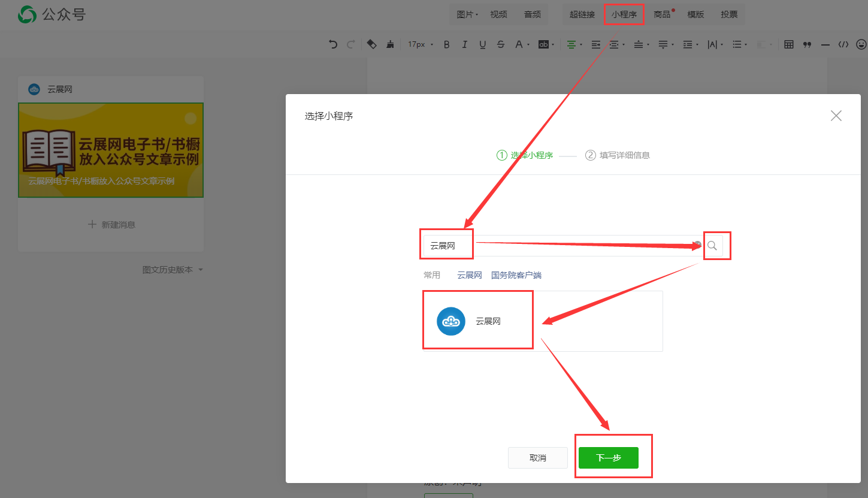Click the paragraph spacing before icon

tap(639, 44)
